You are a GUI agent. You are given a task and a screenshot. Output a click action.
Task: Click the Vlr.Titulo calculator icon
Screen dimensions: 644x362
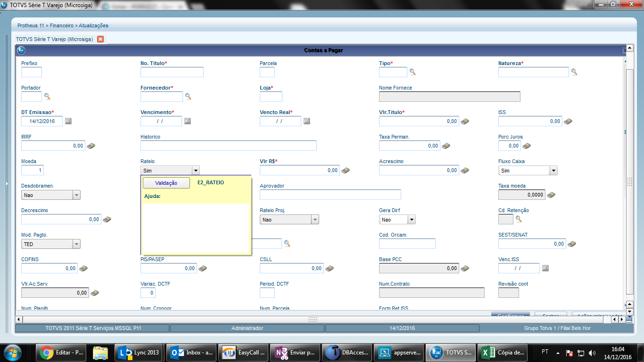coord(465,121)
